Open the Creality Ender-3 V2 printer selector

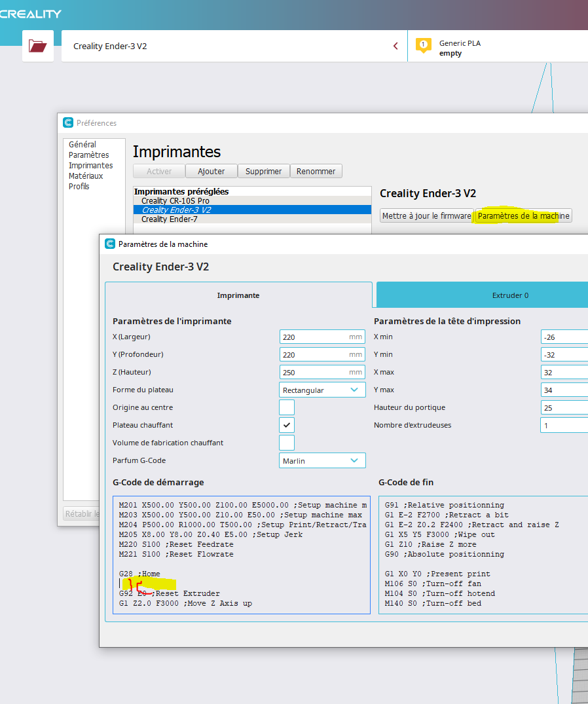234,46
